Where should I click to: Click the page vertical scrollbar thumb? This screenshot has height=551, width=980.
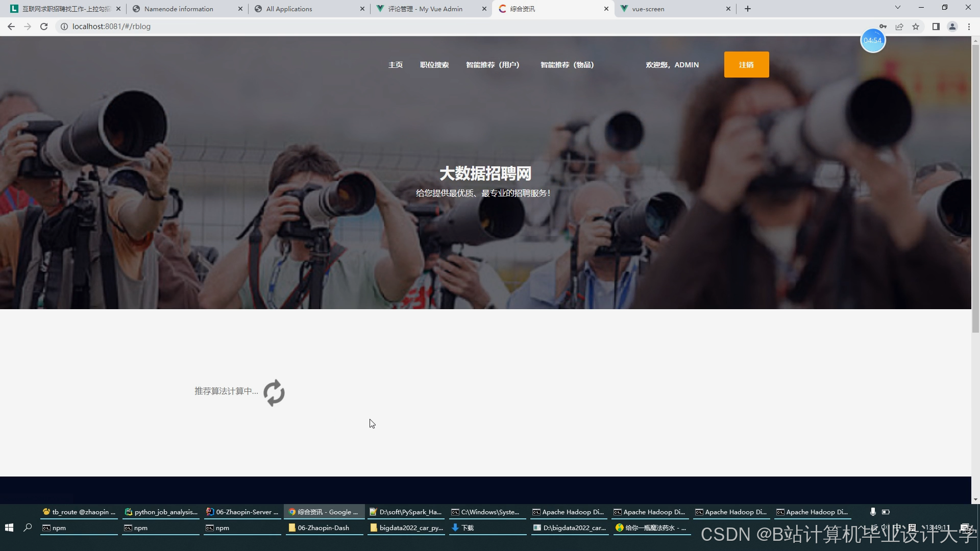975,189
